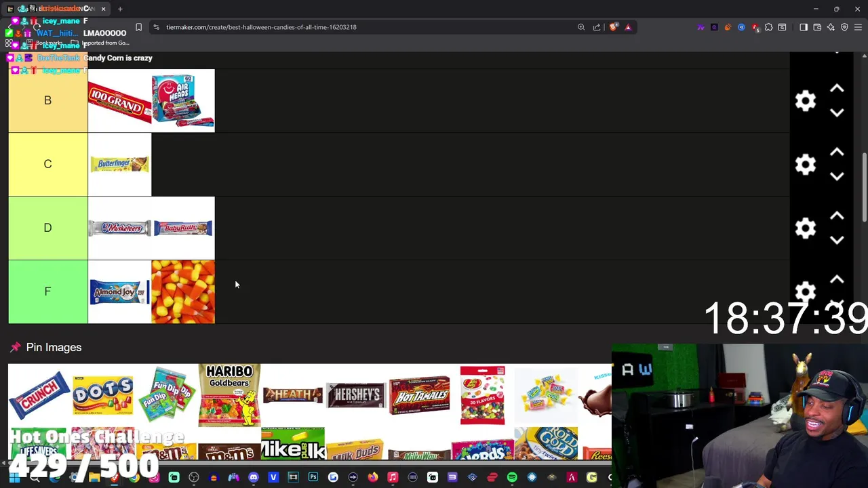Screen dimensions: 868x488
Task: Open the Leo AI sparkle icon
Action: (x=831, y=27)
